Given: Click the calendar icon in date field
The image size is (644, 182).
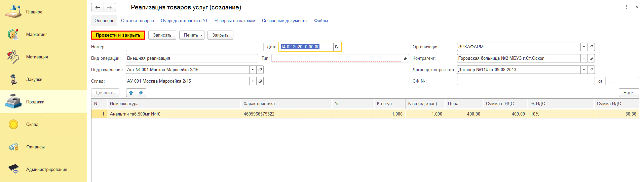Looking at the screenshot, I should (337, 47).
